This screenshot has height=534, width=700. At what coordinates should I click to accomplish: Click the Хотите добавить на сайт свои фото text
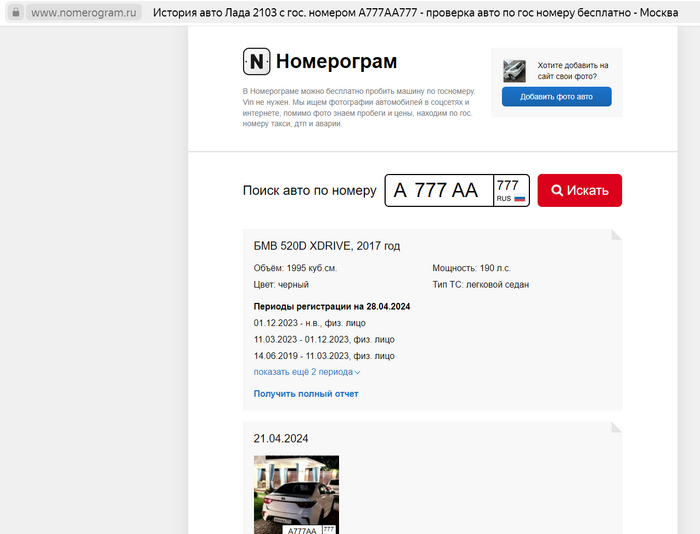click(x=573, y=71)
